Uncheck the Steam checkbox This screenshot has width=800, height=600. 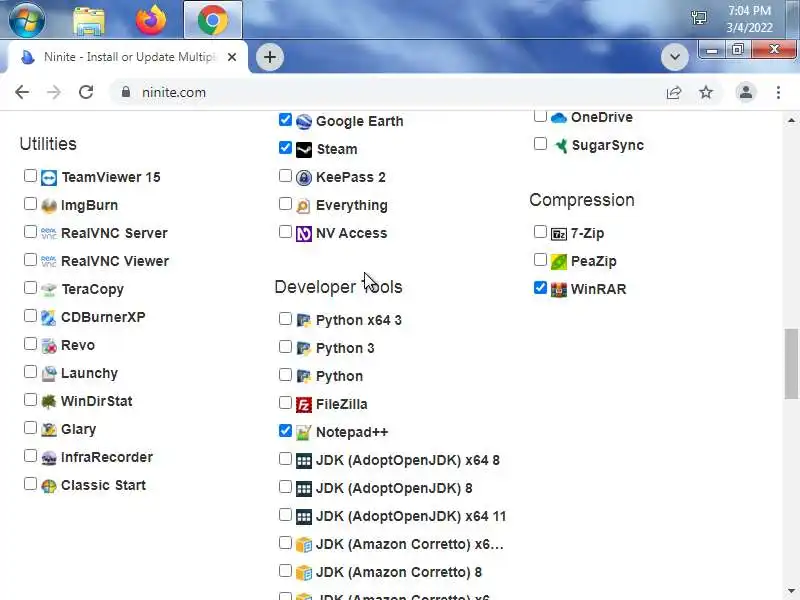coord(285,148)
